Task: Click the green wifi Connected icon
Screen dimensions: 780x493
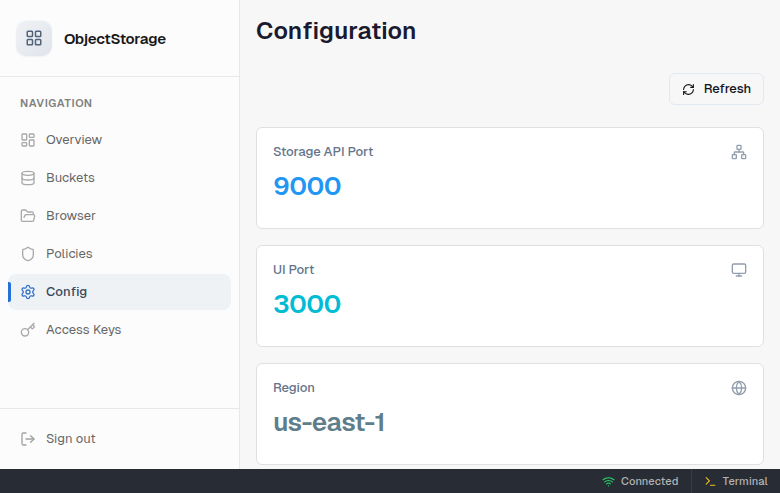Action: (608, 481)
